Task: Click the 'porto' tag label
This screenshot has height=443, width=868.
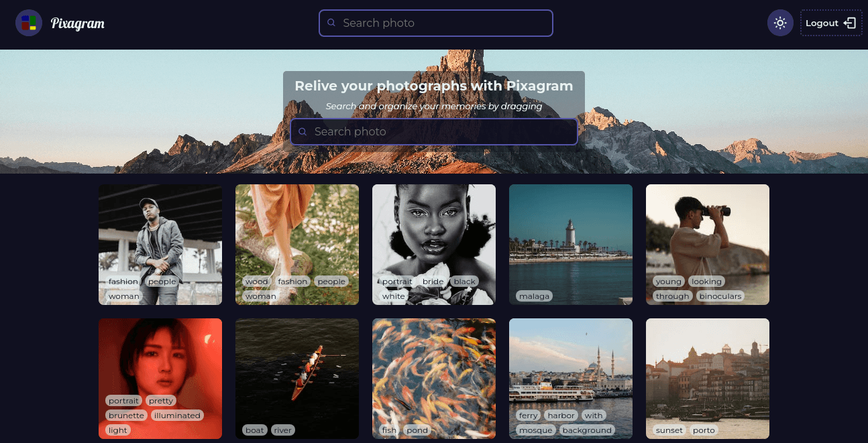Action: pyautogui.click(x=704, y=430)
